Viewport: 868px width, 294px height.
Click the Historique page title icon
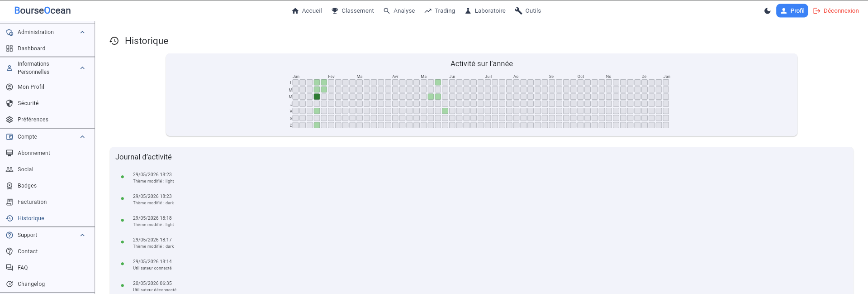[x=114, y=41]
